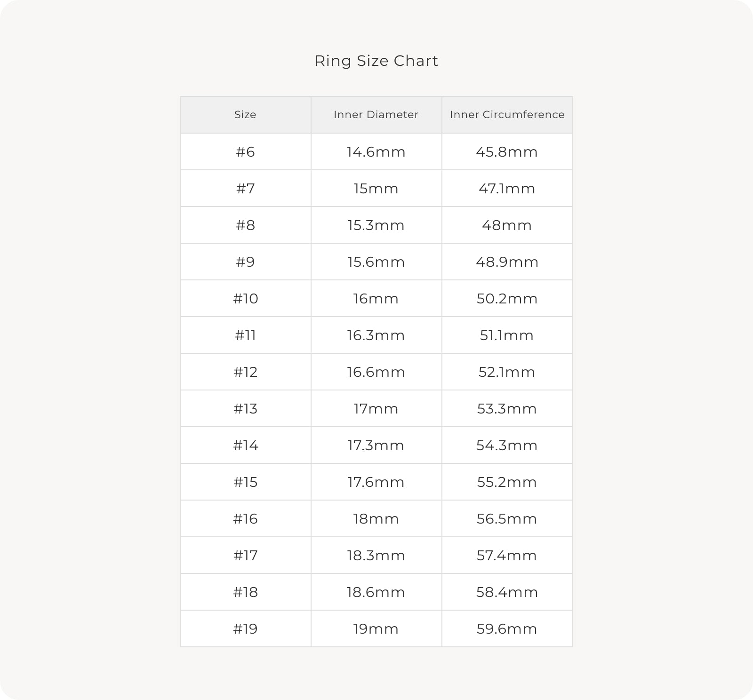The image size is (753, 700).
Task: Select the 59.6mm circumference cell
Action: coord(507,629)
